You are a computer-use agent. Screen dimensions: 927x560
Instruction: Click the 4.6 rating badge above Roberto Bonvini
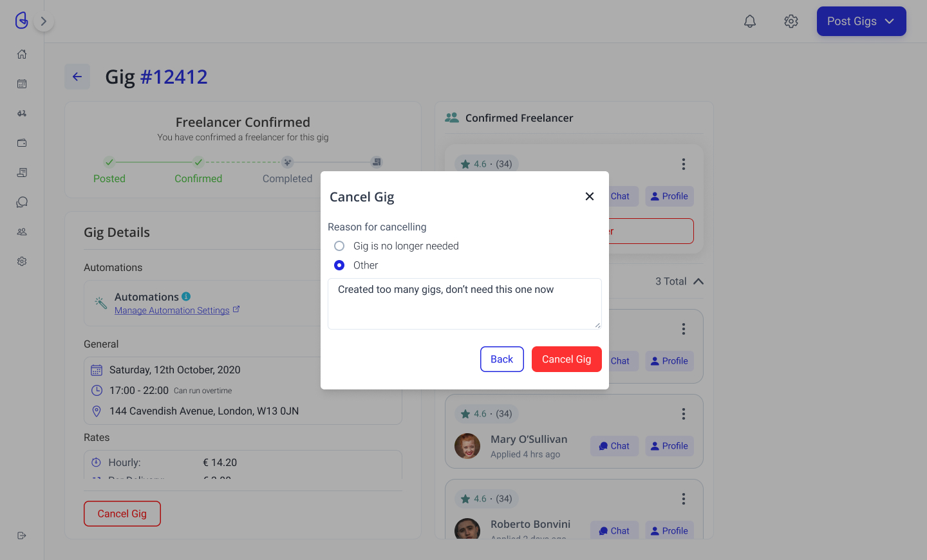[x=487, y=499]
